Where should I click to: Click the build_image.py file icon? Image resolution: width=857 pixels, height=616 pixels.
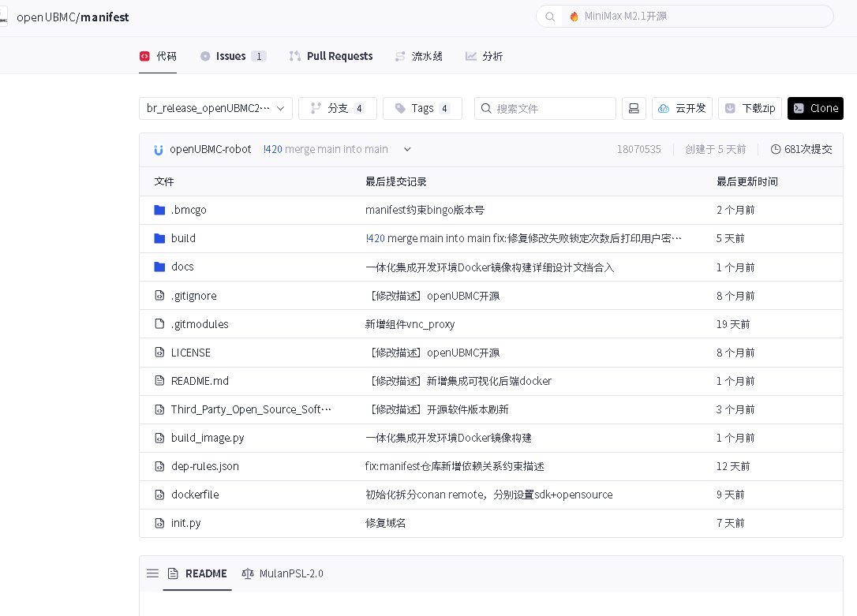click(x=159, y=438)
